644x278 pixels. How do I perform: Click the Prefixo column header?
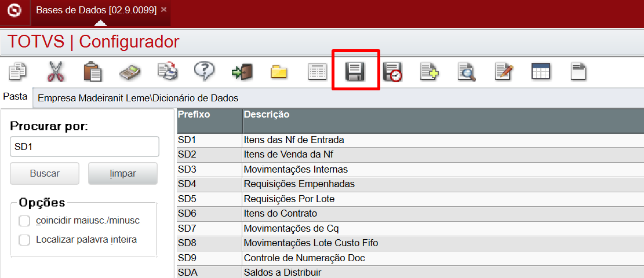click(209, 121)
